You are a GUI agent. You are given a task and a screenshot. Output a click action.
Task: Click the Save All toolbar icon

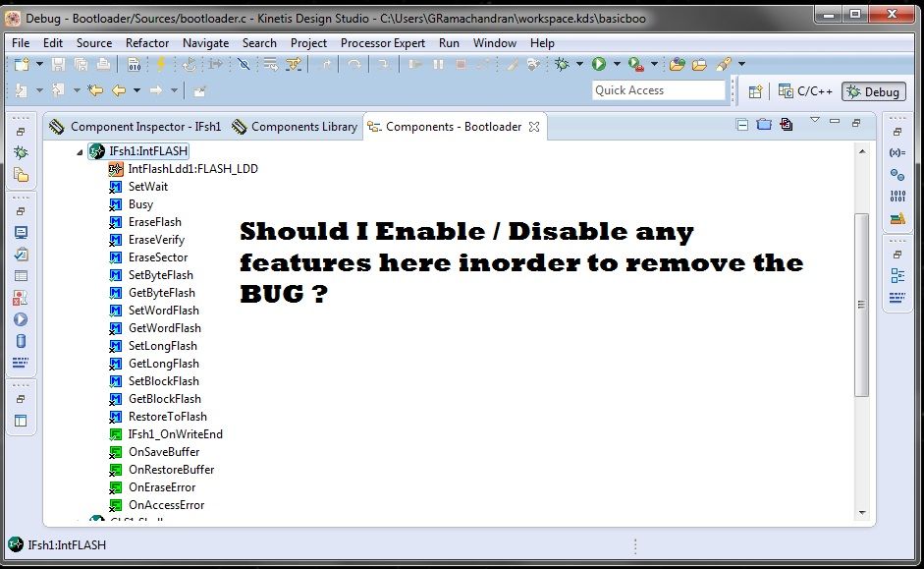[81, 64]
